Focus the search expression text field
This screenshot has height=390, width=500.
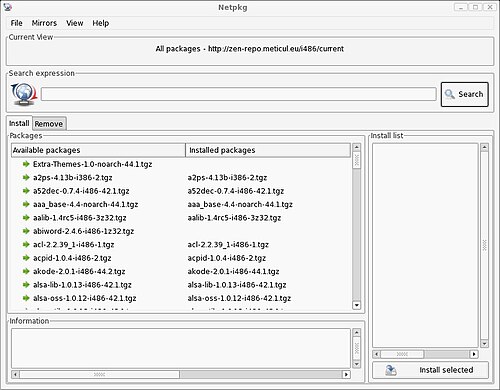[239, 94]
